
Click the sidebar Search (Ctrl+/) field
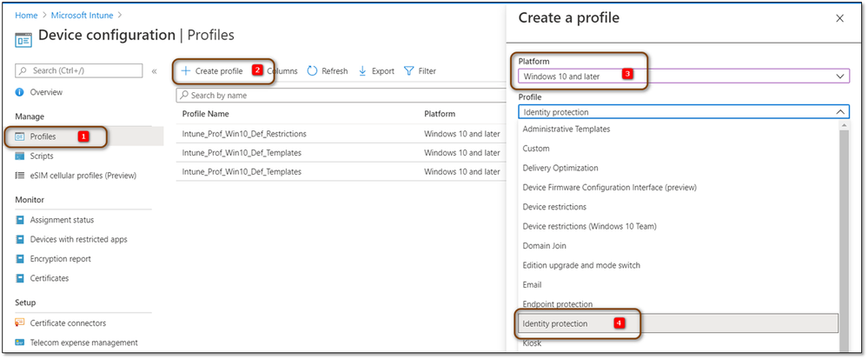[78, 70]
